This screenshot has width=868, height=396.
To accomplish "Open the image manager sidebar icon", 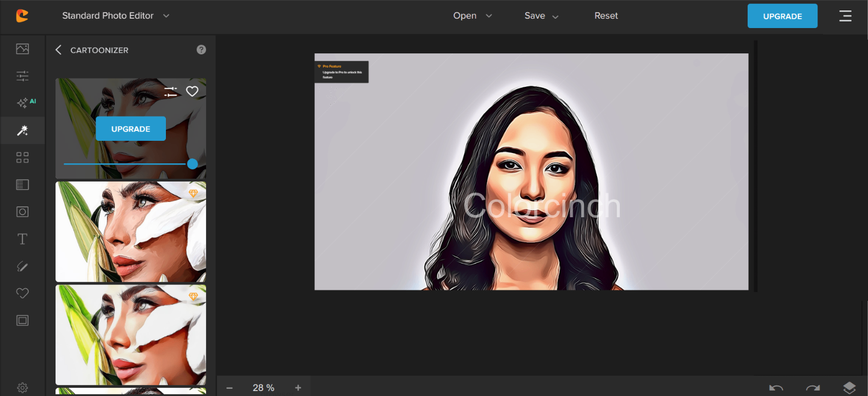I will 23,49.
